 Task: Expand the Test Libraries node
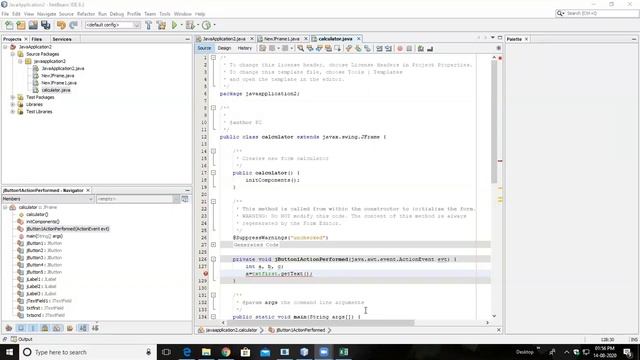click(13, 111)
